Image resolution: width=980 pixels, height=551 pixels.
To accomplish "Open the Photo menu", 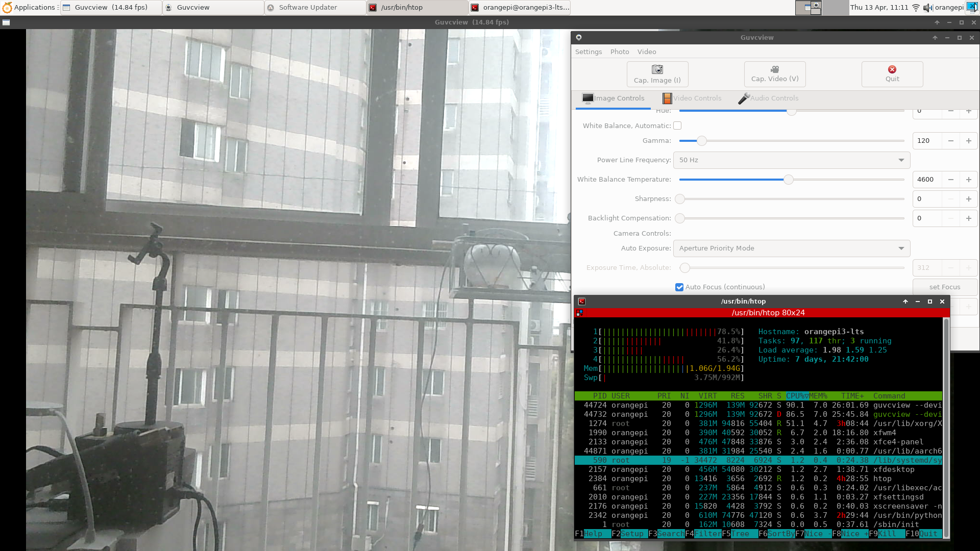I will [x=620, y=52].
